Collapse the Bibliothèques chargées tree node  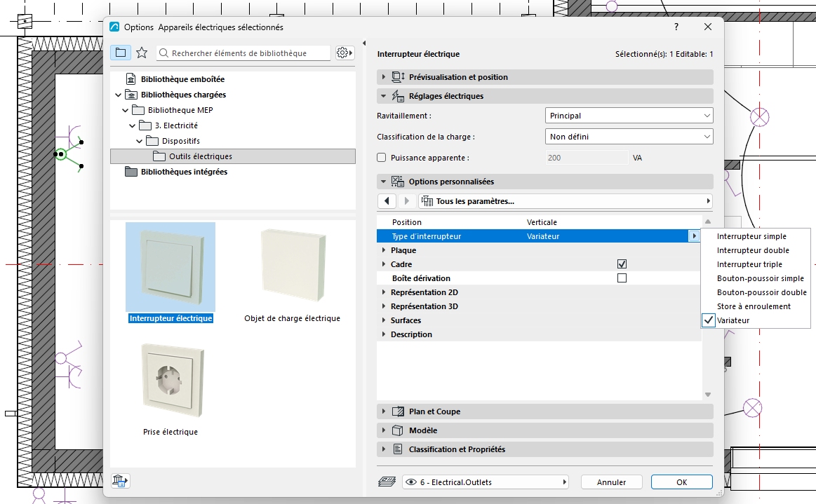[x=118, y=95]
